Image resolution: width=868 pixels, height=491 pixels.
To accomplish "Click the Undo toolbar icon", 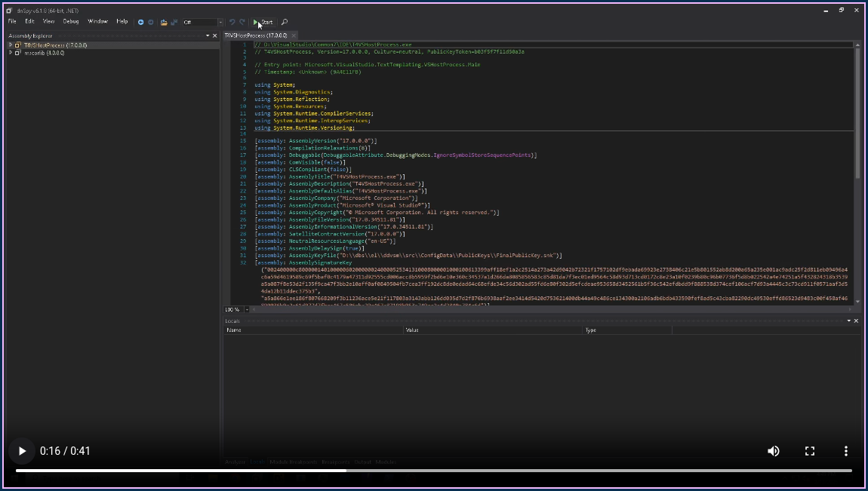I will pos(232,22).
